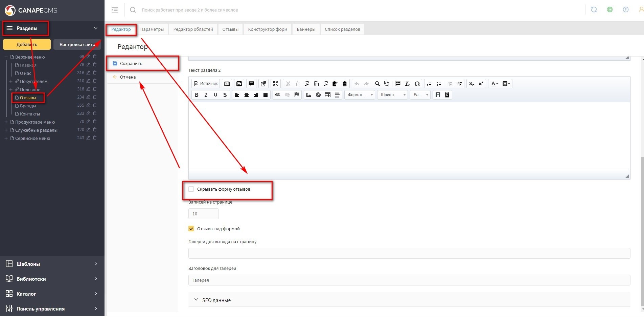Viewport: 644px width, 319px height.
Task: Insert an image using the toolbar
Action: pos(308,95)
